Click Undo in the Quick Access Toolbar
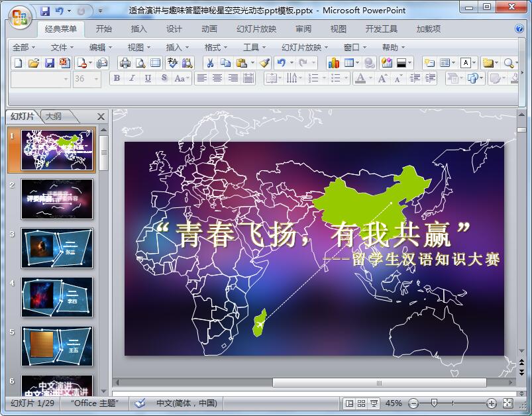The width and height of the screenshot is (532, 416). click(59, 11)
